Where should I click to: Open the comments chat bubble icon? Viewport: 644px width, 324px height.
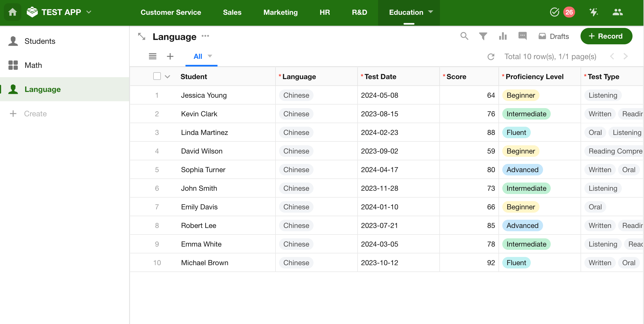523,36
